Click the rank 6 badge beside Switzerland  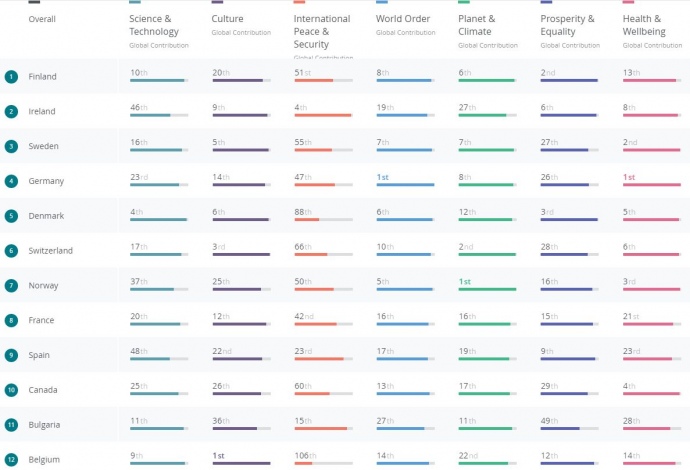(11, 251)
